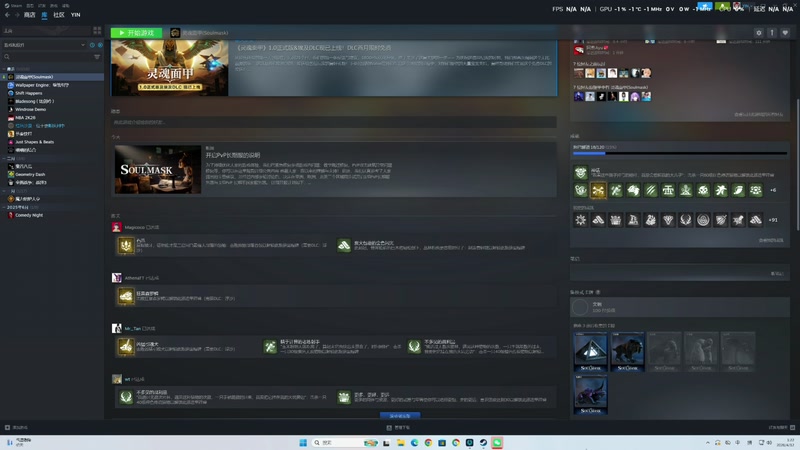The image size is (800, 450).
Task: Open add-a-game at bottom left
Action: coord(16,428)
